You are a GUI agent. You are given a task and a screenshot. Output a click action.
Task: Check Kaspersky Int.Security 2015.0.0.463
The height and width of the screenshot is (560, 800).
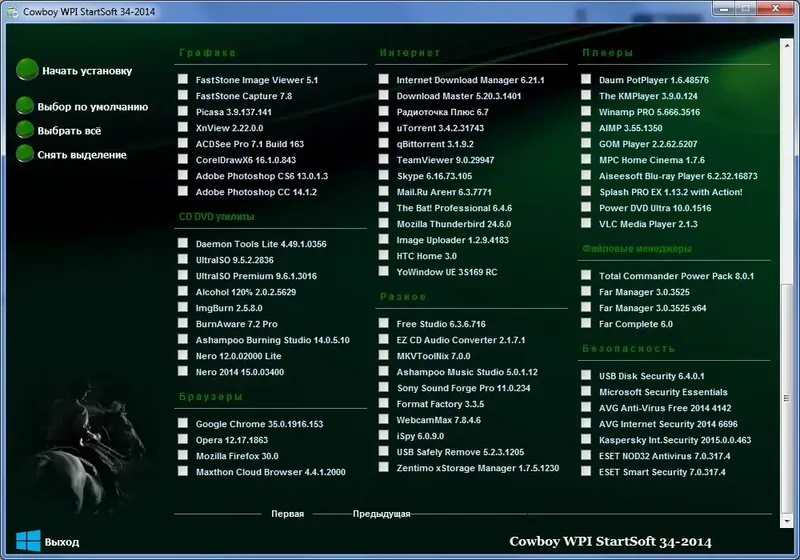[586, 440]
